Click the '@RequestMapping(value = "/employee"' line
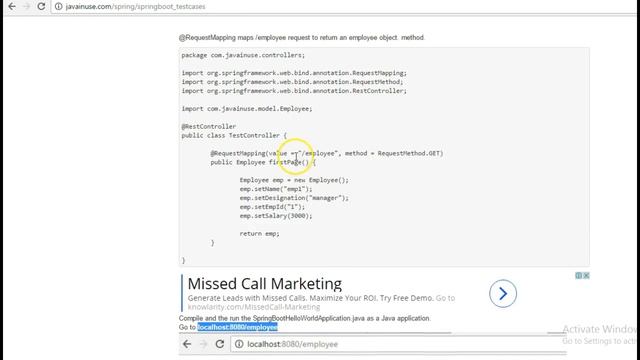The height and width of the screenshot is (360, 640). click(x=327, y=153)
